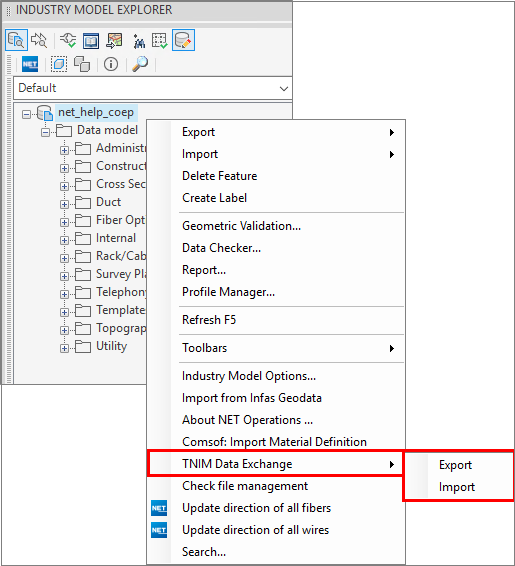The image size is (515, 566).
Task: Click the map export icon
Action: (x=114, y=40)
